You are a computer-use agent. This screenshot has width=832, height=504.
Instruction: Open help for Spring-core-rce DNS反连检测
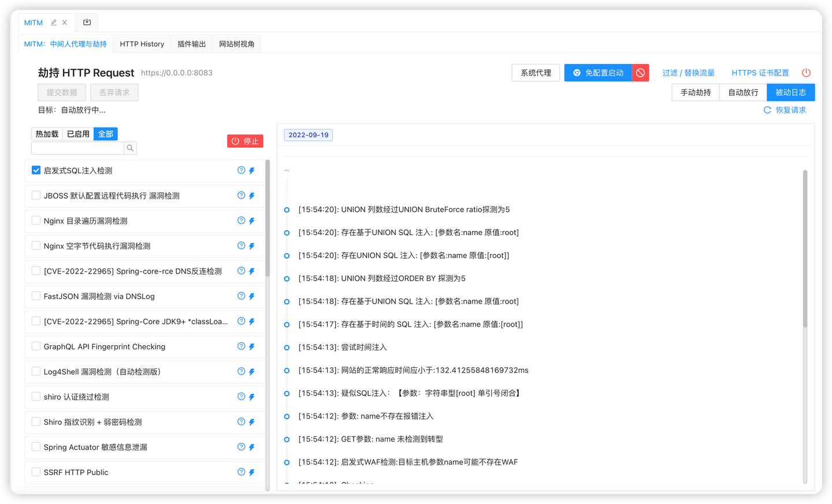[242, 271]
